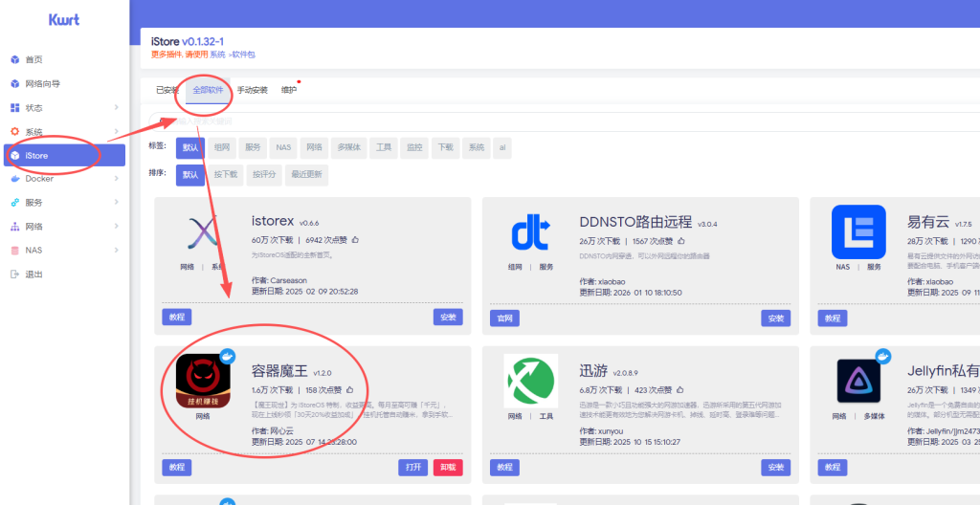Select the 默认 tag filter
The height and width of the screenshot is (505, 980).
[x=190, y=148]
